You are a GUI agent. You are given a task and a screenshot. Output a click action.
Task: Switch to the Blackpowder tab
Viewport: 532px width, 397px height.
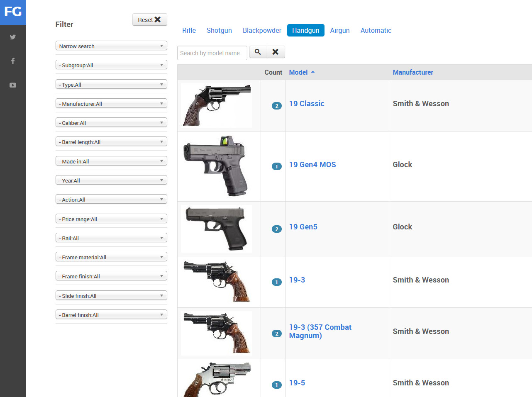click(x=262, y=30)
